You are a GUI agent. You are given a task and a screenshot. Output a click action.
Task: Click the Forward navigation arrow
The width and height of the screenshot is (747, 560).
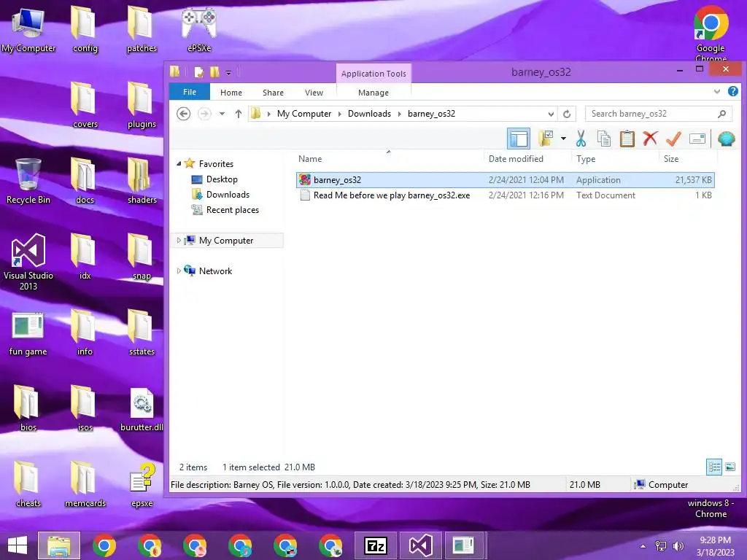(204, 114)
